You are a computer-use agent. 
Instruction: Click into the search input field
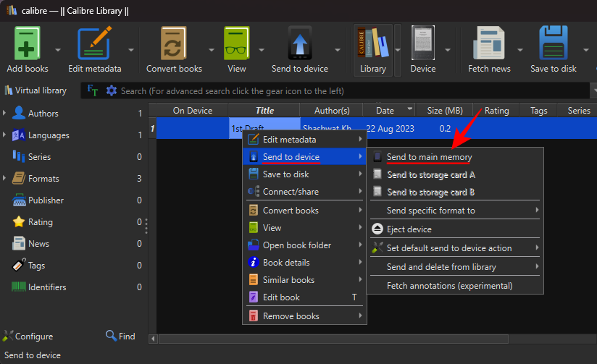pyautogui.click(x=354, y=91)
